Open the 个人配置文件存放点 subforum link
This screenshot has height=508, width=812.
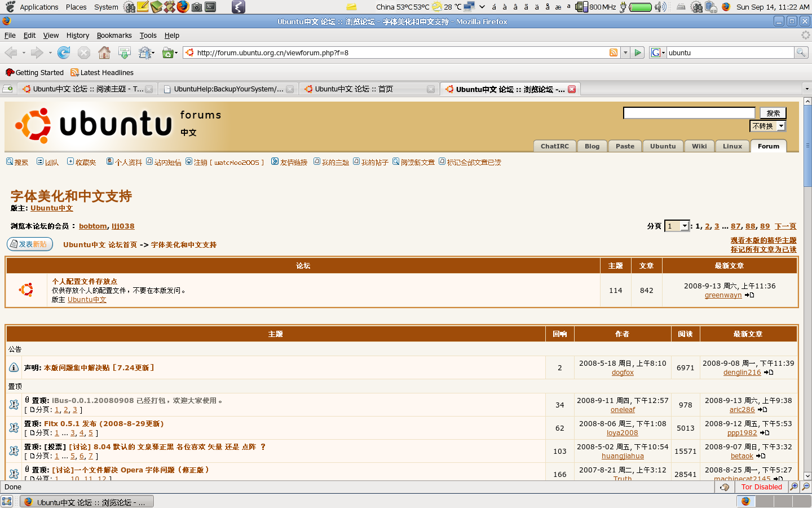click(x=85, y=281)
